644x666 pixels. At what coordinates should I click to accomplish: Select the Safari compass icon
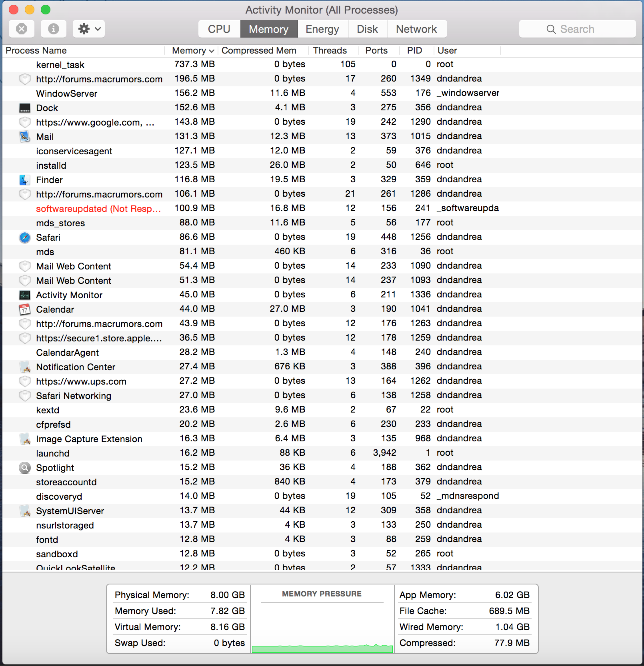tap(25, 237)
